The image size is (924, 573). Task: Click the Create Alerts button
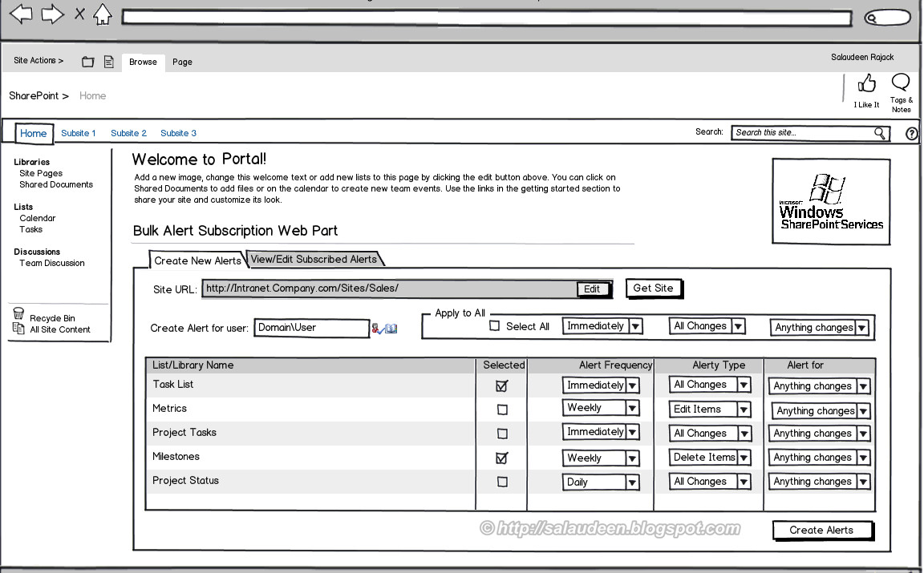click(x=822, y=530)
